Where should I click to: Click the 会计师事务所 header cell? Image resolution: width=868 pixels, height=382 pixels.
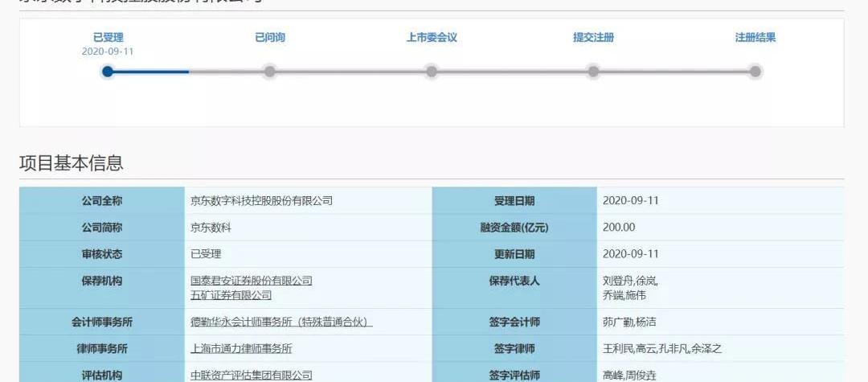[x=102, y=322]
